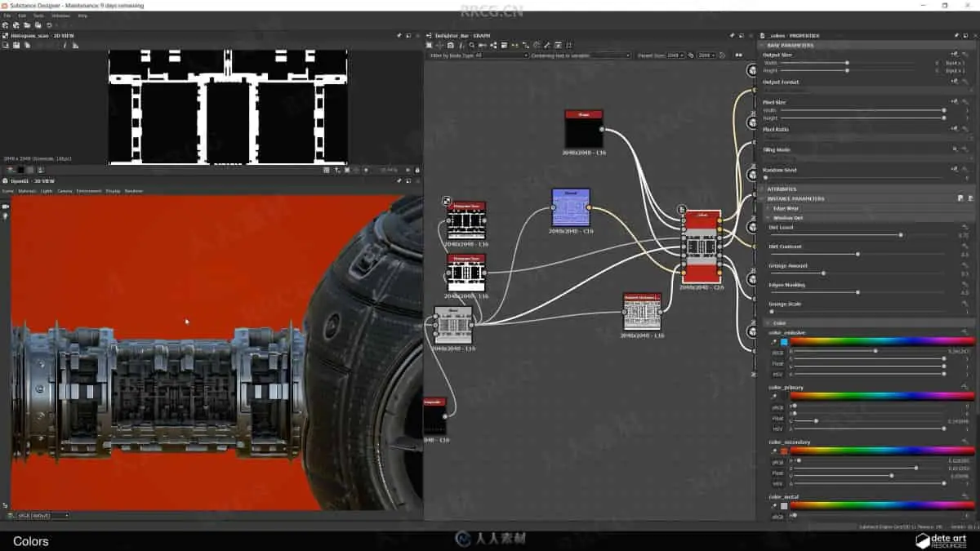Click the camera icon in graph toolbar
The height and width of the screenshot is (551, 980).
pyautogui.click(x=450, y=45)
